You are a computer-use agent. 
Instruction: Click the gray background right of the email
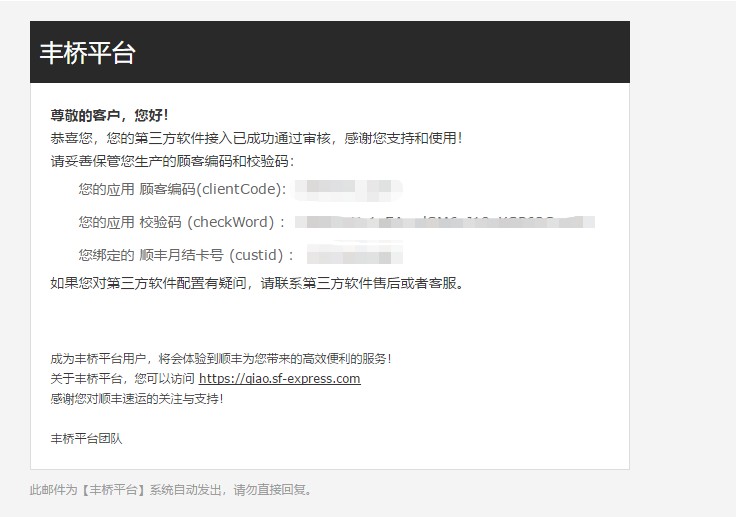[683, 250]
